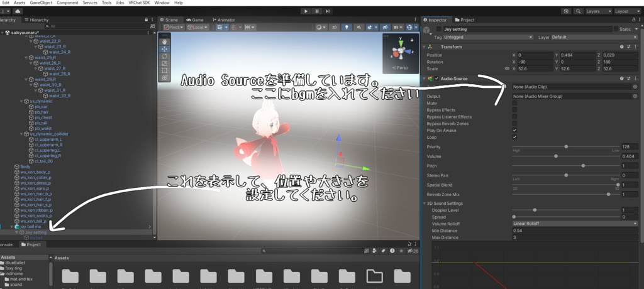Toggle the Static checkbox

(x=616, y=29)
